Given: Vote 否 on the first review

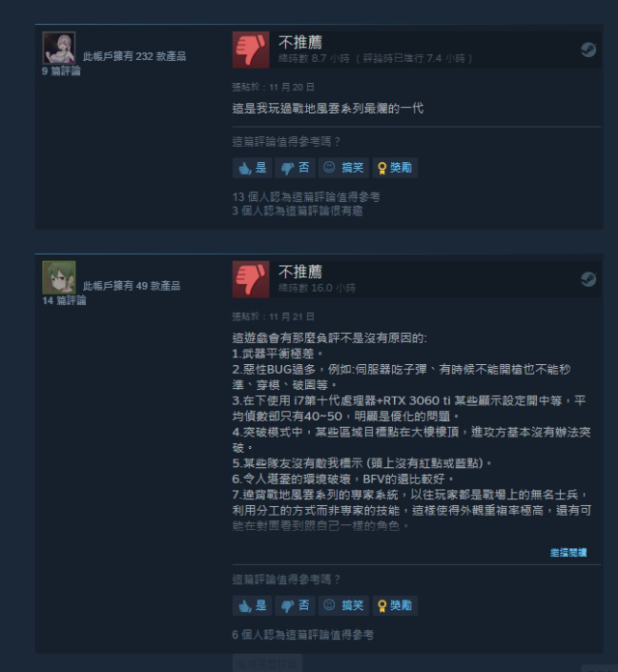Looking at the screenshot, I should (x=295, y=168).
